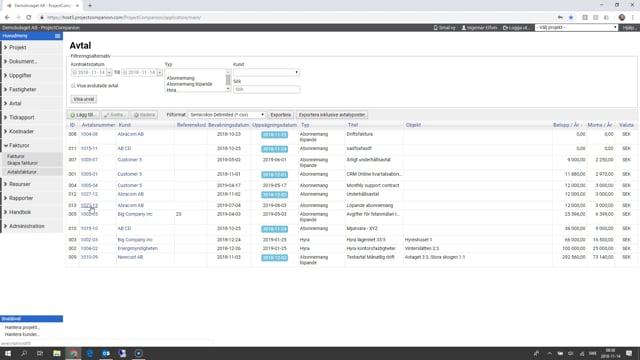Screen dimensions: 640x360
Task: Open the Kontraktsdatum end date picker
Action: pyautogui.click(x=160, y=73)
